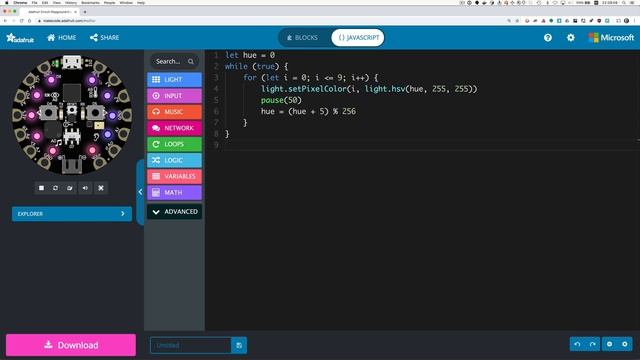Switch to JAVASCRIPT editor view
Viewport: 640px width, 360px height.
pyautogui.click(x=358, y=38)
